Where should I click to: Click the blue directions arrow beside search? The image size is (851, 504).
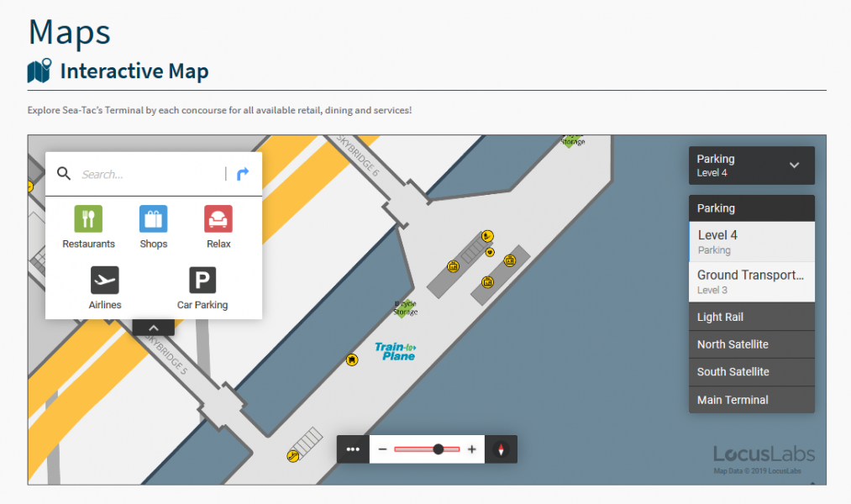pyautogui.click(x=243, y=173)
